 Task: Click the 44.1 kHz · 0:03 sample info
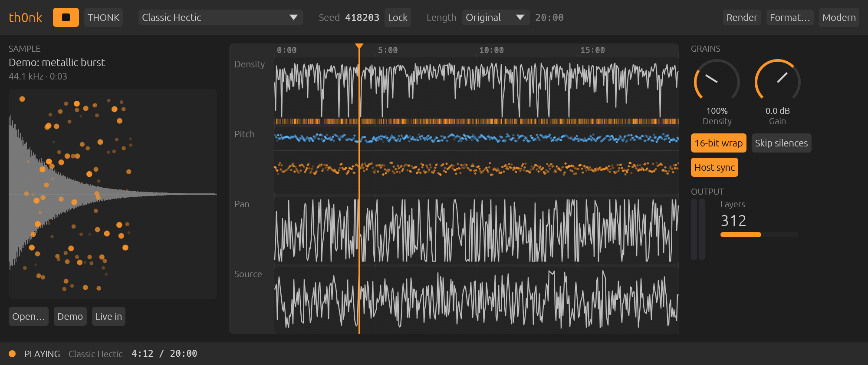tap(38, 76)
